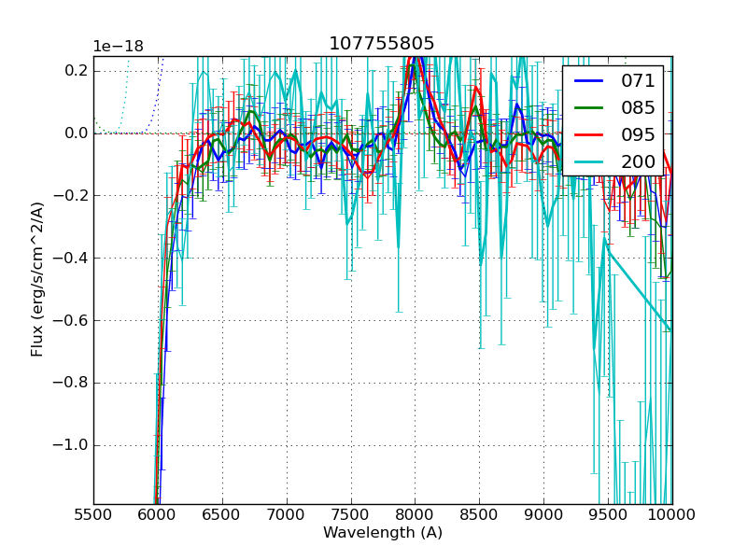Click the Wavelength (A) x-axis label

(x=383, y=533)
